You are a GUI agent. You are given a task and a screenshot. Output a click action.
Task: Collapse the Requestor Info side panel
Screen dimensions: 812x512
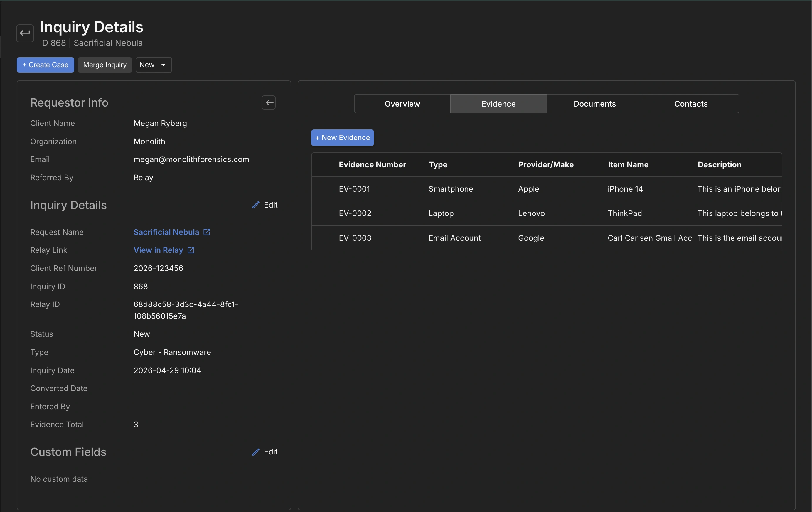click(268, 102)
